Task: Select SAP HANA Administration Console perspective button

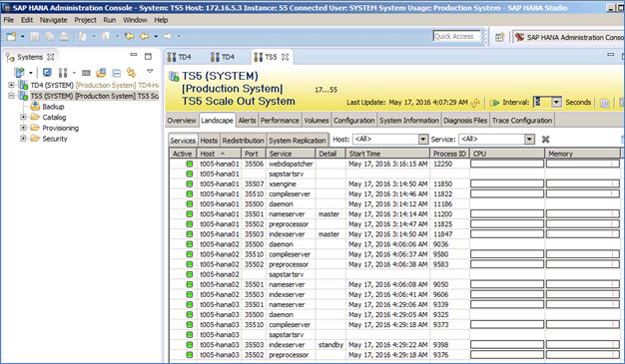Action: (569, 37)
